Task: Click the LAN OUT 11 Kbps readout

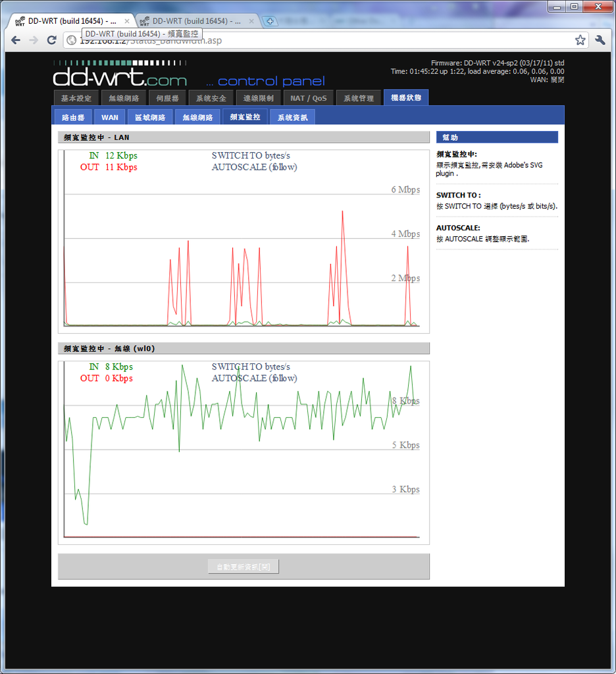Action: point(109,167)
